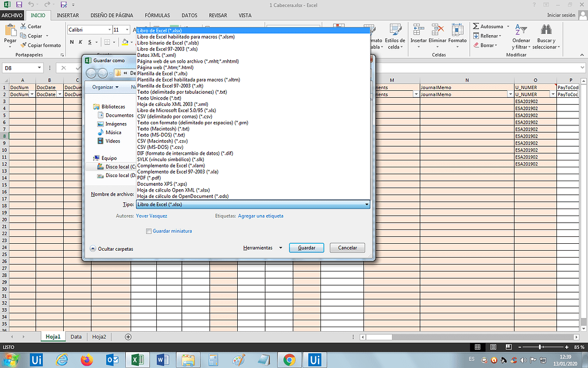Click the Guardar button

306,247
